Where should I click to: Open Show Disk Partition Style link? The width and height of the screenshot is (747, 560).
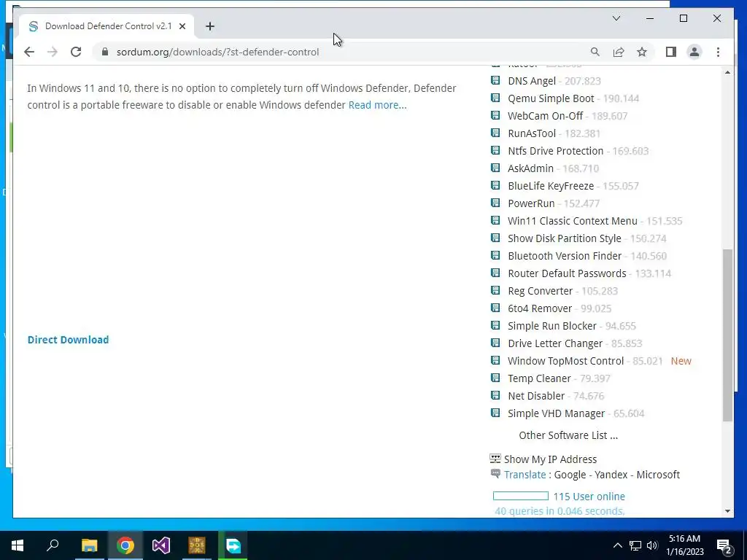click(x=565, y=238)
